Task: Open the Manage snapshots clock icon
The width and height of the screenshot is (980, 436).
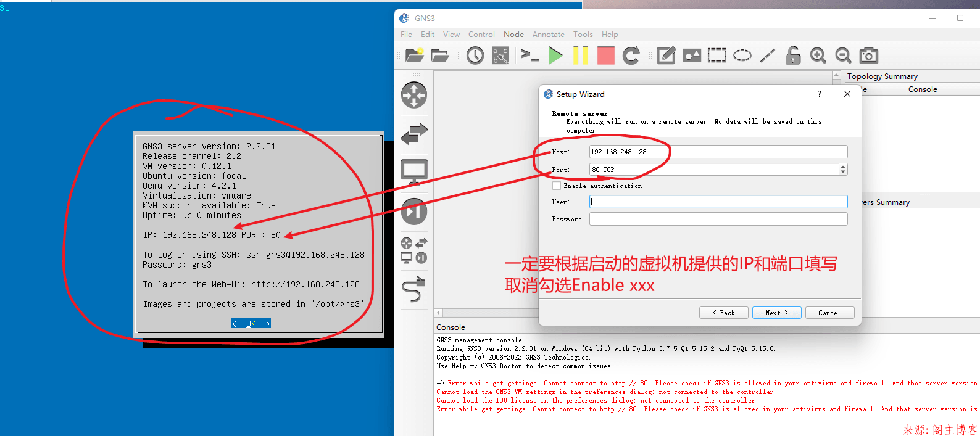Action: 475,56
